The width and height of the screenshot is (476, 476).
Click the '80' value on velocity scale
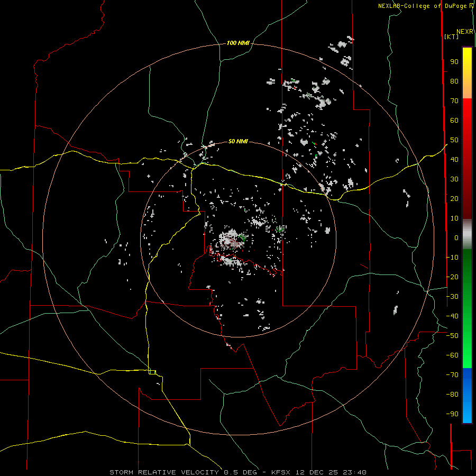coord(454,81)
